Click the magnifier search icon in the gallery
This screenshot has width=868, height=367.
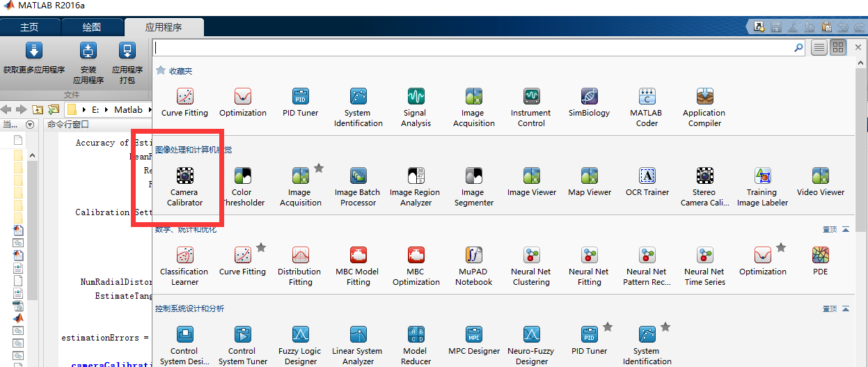click(798, 48)
